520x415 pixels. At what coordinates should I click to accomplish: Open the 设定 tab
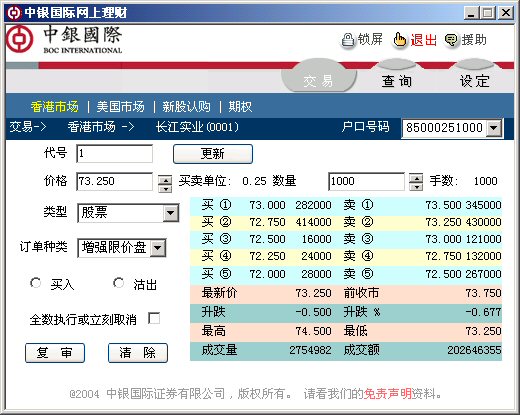(475, 81)
